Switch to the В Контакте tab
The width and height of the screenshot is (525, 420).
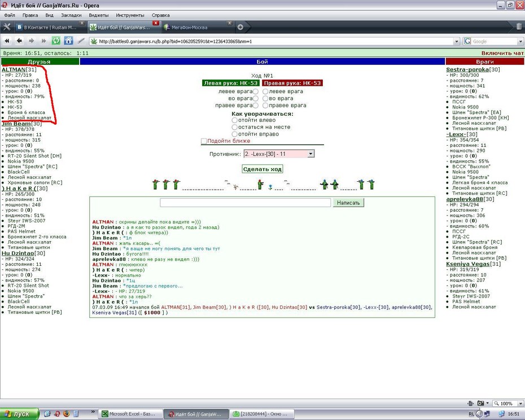(x=49, y=28)
